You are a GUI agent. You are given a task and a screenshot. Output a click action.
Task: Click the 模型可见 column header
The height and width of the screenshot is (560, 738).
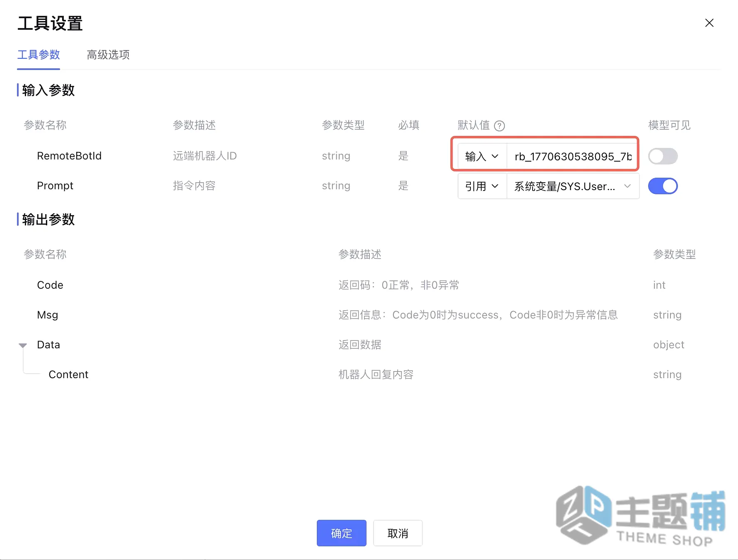[x=669, y=125]
